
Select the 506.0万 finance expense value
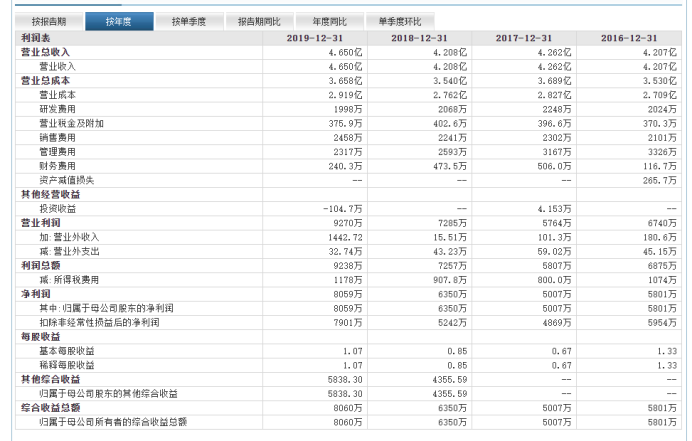(x=554, y=166)
